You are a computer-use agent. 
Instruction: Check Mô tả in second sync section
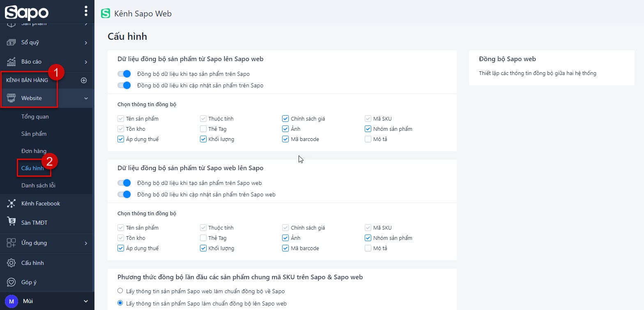pyautogui.click(x=368, y=248)
